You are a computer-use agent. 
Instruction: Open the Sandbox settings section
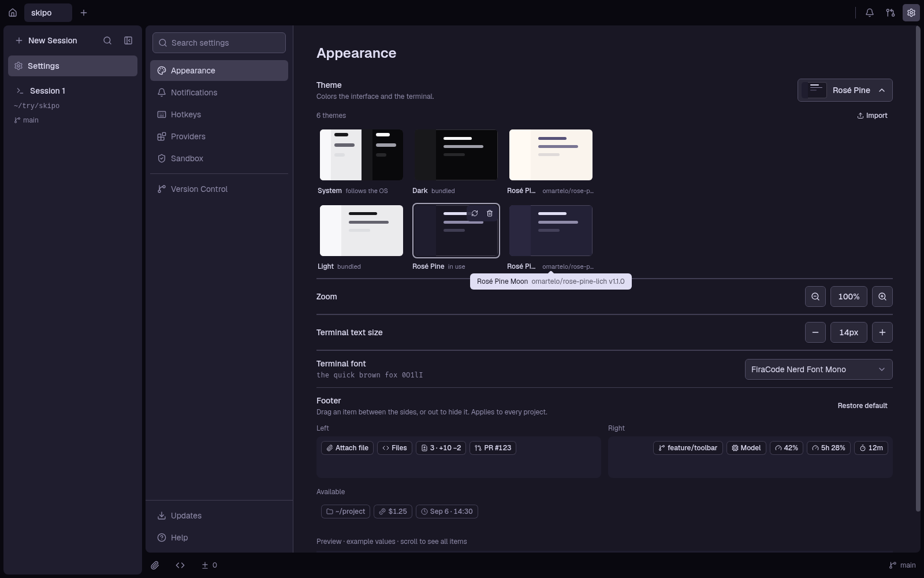point(219,158)
